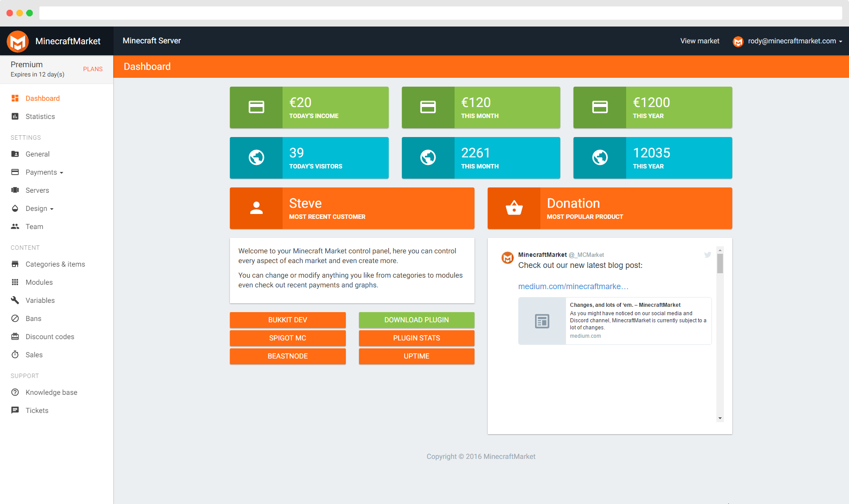
Task: Open the medium.com/minecraftmarke… link
Action: pos(573,286)
